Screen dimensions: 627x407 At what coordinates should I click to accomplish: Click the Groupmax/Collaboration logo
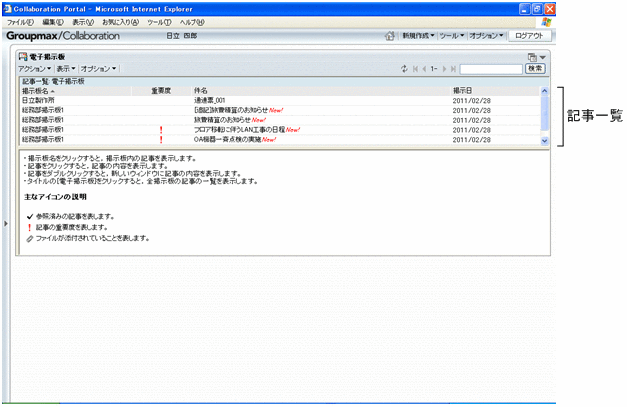pyautogui.click(x=63, y=36)
